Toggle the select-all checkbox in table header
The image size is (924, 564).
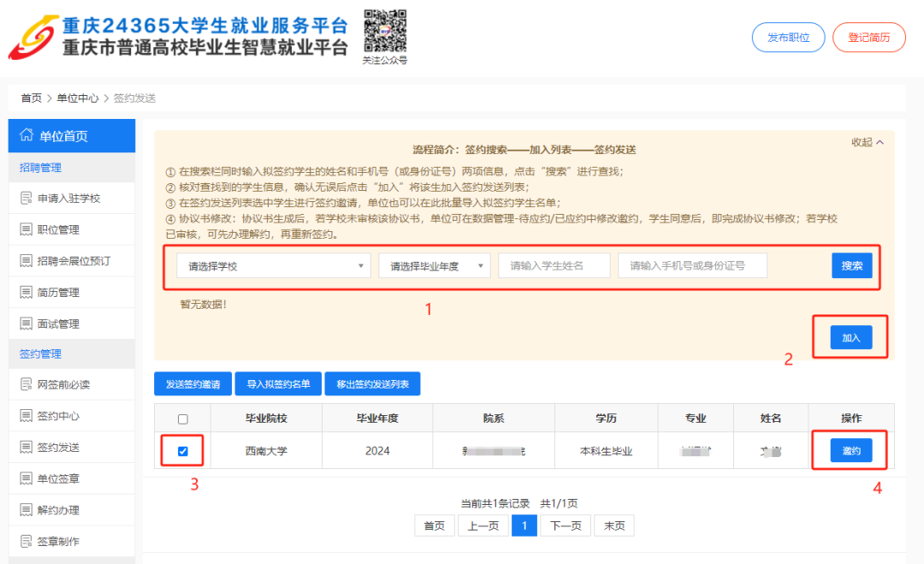pyautogui.click(x=182, y=419)
